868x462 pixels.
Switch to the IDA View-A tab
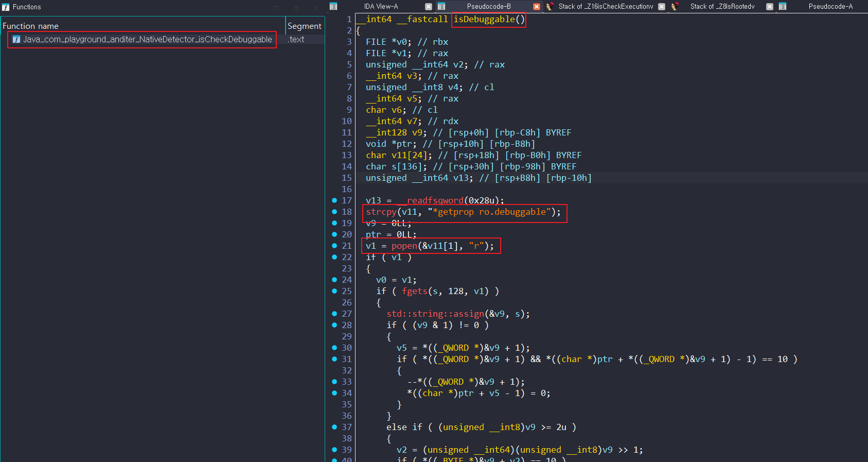pos(381,7)
